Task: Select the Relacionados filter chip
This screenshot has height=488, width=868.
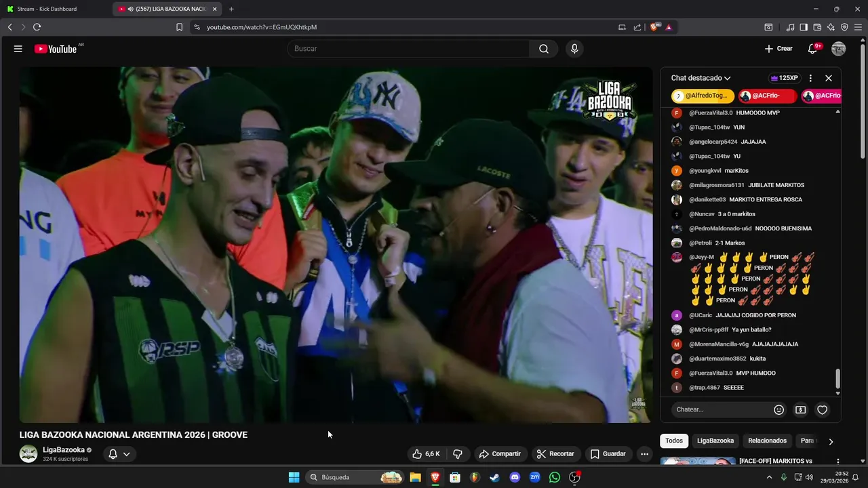Action: coord(767,441)
